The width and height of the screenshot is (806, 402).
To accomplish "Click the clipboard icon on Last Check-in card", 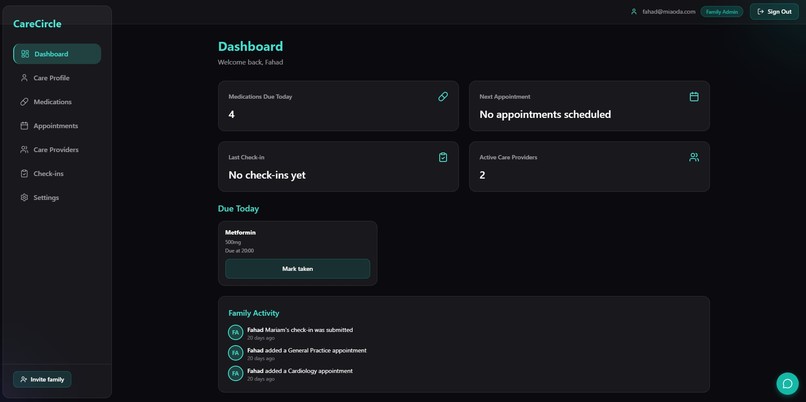I will pos(443,157).
